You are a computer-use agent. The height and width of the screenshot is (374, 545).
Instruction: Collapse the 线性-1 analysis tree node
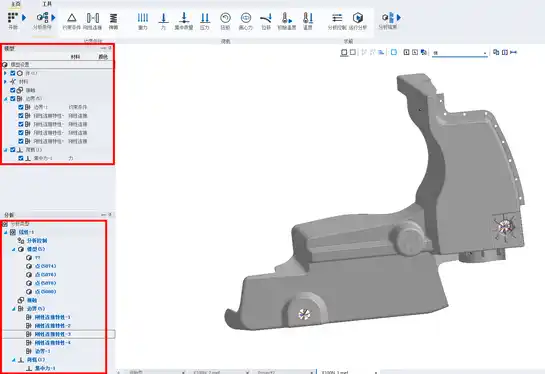[6, 232]
